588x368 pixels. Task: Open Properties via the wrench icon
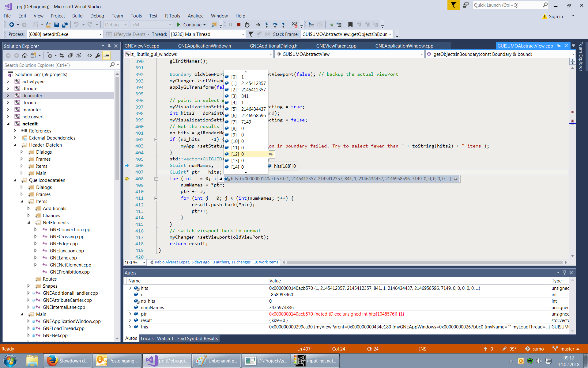(98, 56)
